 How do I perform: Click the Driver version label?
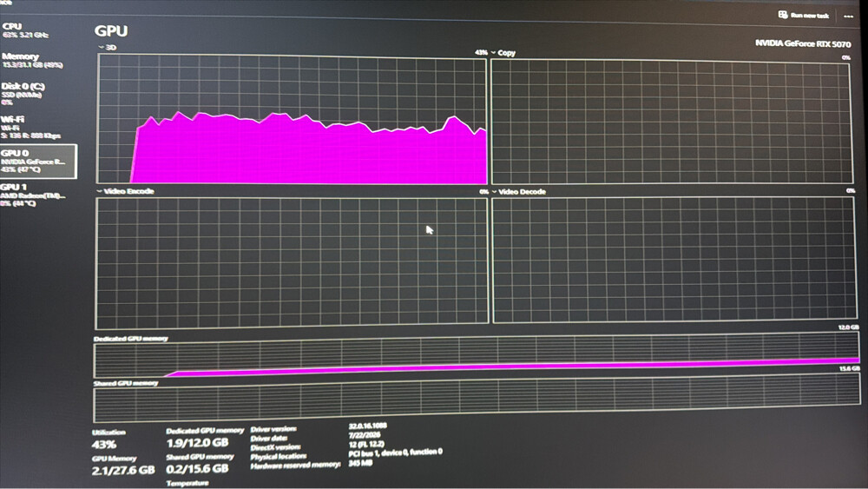point(274,429)
